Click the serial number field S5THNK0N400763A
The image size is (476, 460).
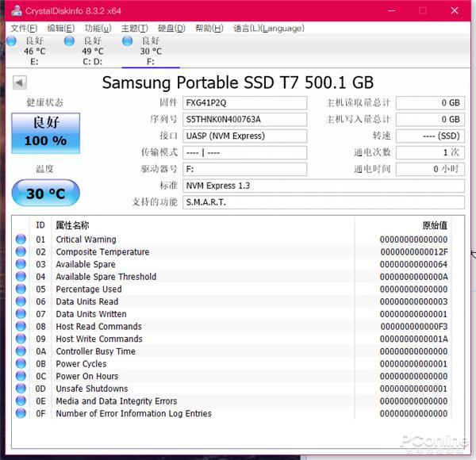click(x=244, y=119)
